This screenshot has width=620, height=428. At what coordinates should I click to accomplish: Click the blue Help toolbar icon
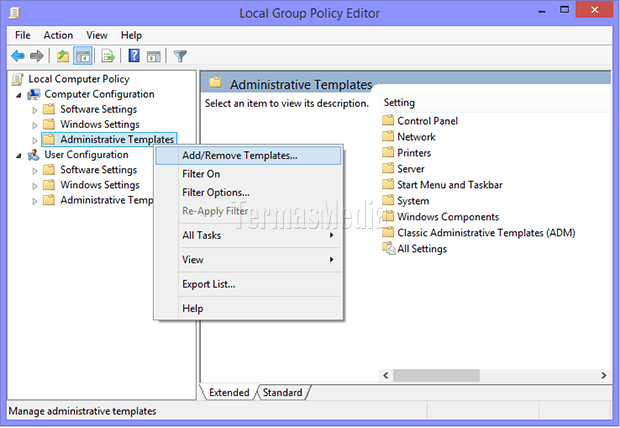pyautogui.click(x=134, y=56)
